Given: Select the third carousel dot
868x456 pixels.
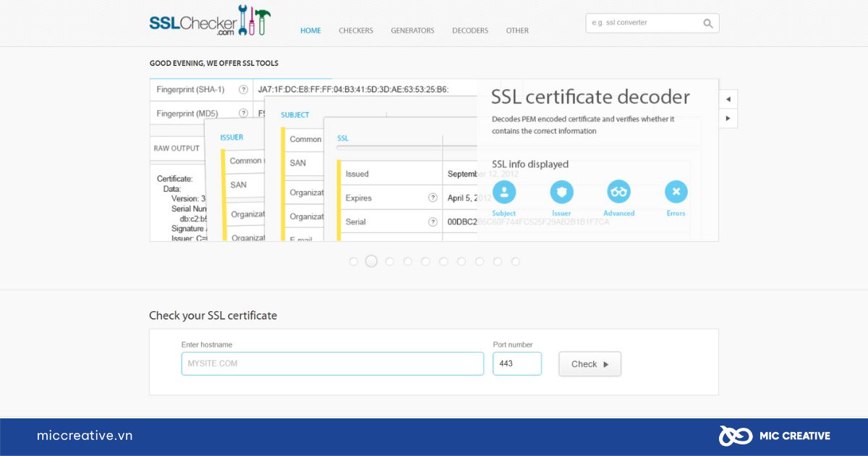Looking at the screenshot, I should [390, 261].
